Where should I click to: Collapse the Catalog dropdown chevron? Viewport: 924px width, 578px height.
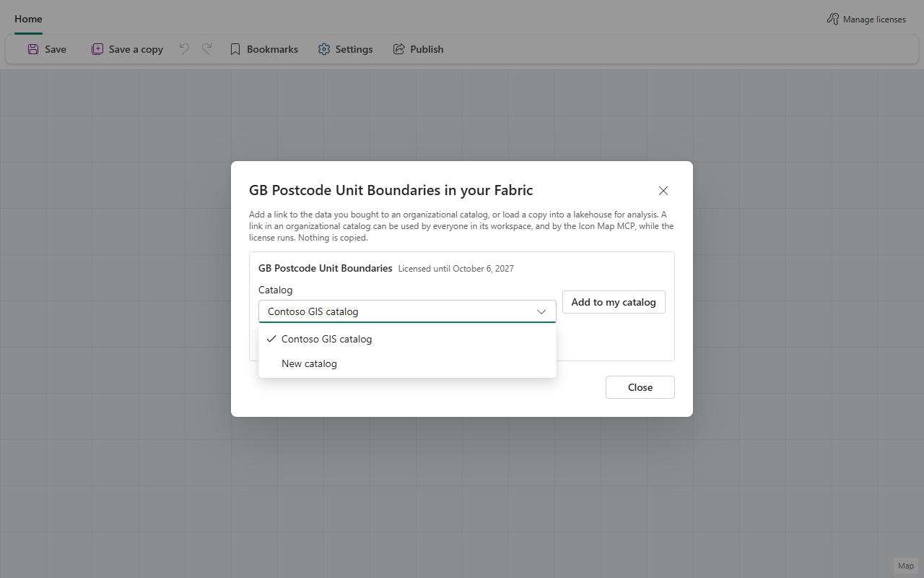[541, 312]
